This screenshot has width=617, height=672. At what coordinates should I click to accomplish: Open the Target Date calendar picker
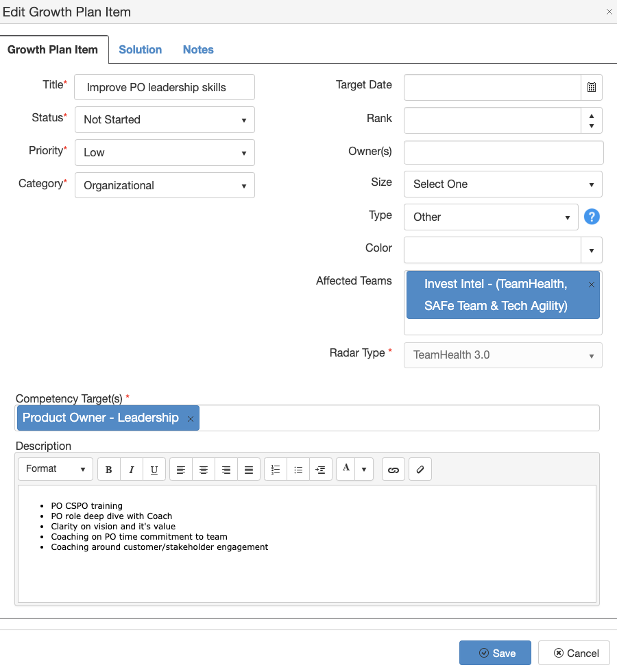point(591,88)
